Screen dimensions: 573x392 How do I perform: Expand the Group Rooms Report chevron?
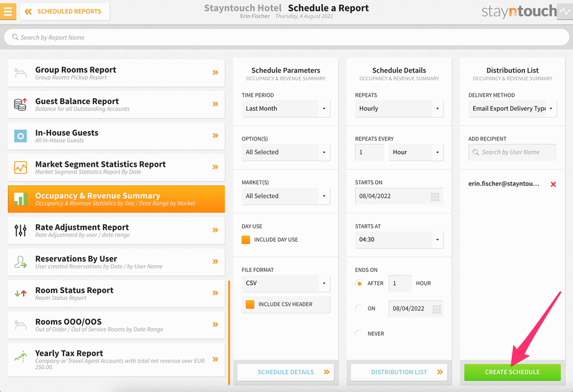215,73
